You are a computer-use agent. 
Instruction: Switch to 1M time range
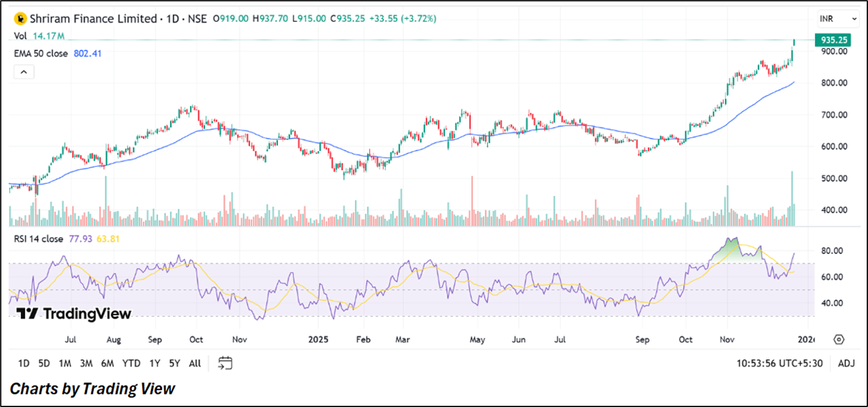(x=65, y=363)
